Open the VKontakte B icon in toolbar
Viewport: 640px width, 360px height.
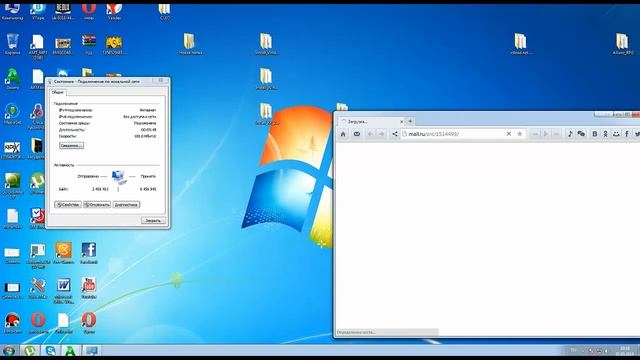595,134
